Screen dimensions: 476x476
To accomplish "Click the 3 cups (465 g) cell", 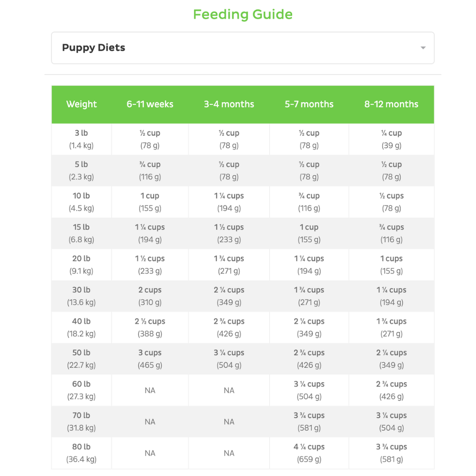I will pos(150,359).
